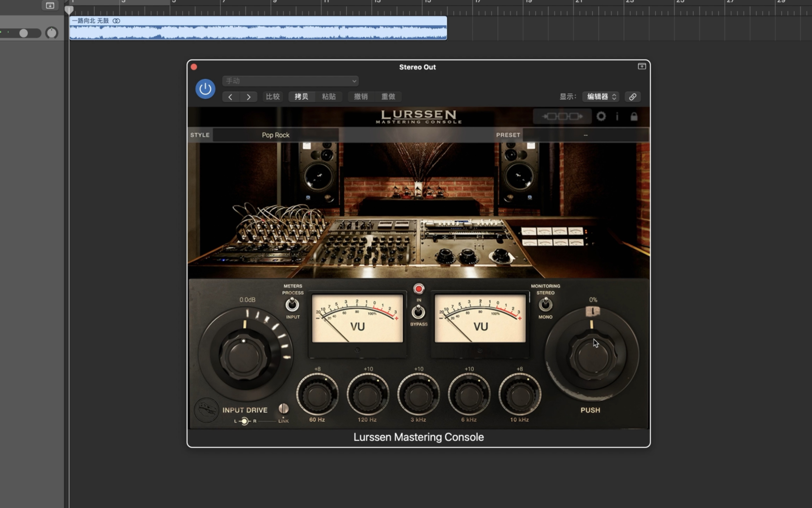
Task: Toggle the plugin power bypass button
Action: tap(205, 89)
